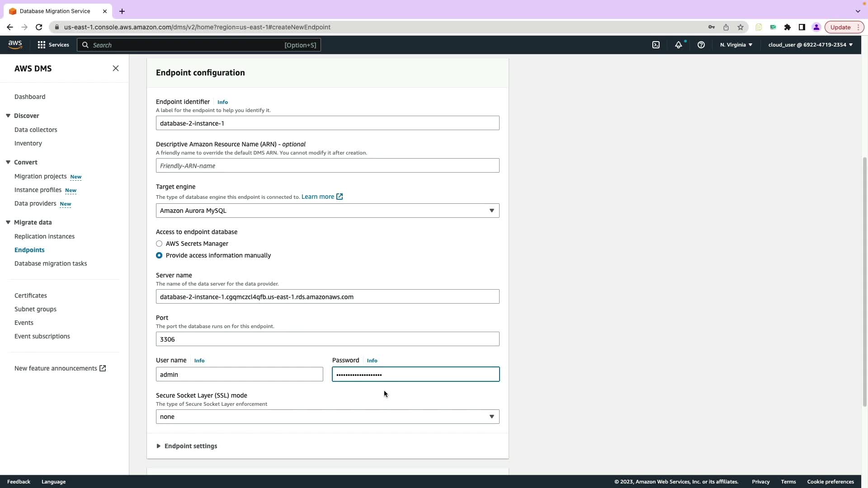Select AWS Secrets Manager radio option
868x488 pixels.
click(x=159, y=244)
